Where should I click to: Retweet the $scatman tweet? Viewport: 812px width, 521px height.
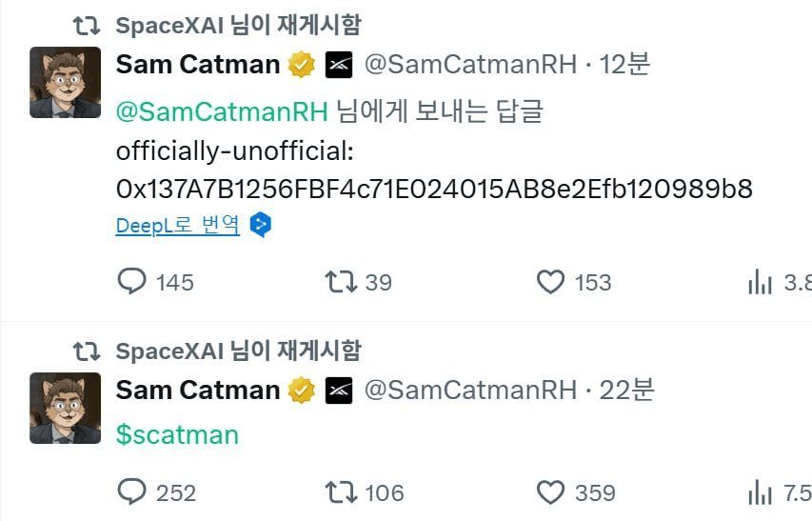click(341, 492)
